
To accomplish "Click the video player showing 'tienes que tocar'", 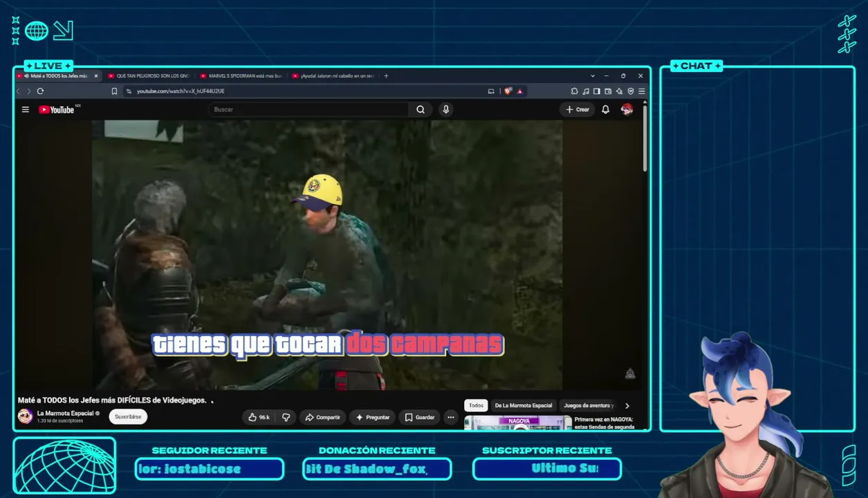I will pos(327,255).
